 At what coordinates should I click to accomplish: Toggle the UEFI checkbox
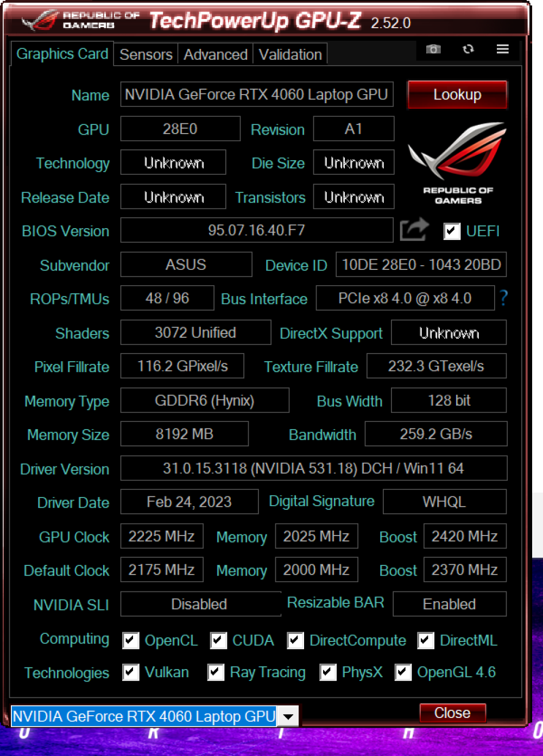452,231
